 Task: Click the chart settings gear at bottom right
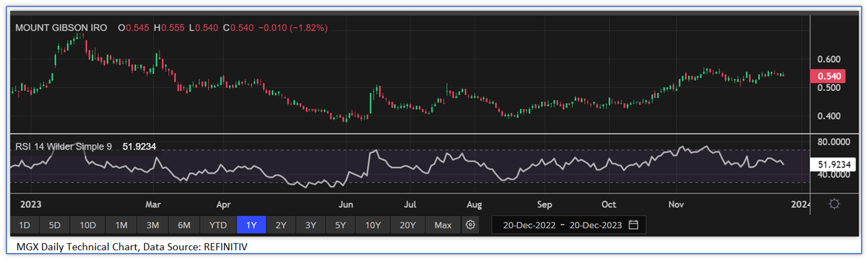point(834,204)
